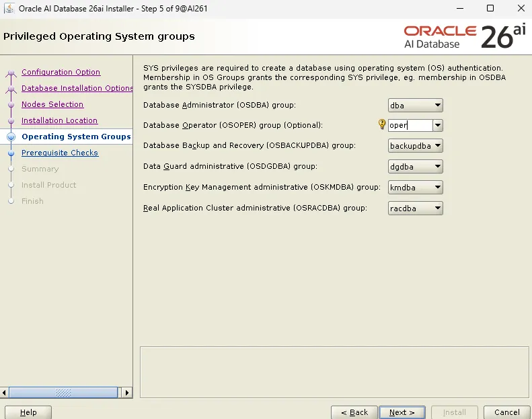Viewport: 532px width, 419px height.
Task: Click the sidebar scroll right arrow
Action: 127,393
